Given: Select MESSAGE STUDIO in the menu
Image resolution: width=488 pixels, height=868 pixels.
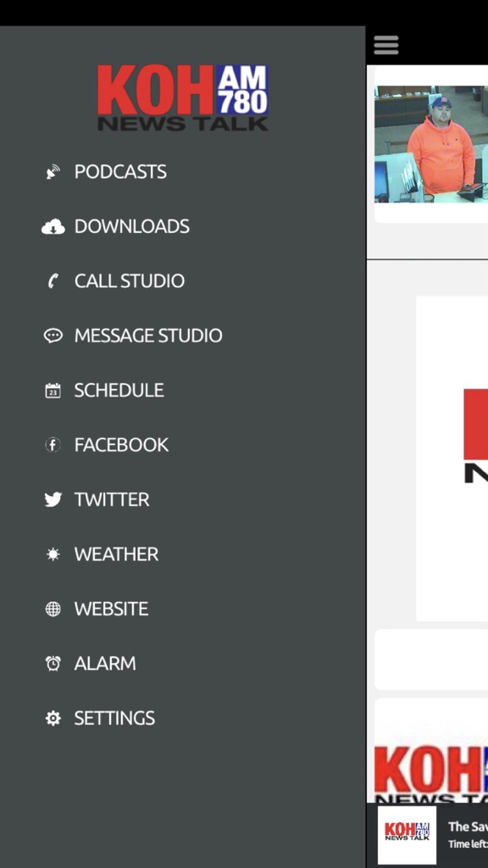Looking at the screenshot, I should pyautogui.click(x=148, y=336).
